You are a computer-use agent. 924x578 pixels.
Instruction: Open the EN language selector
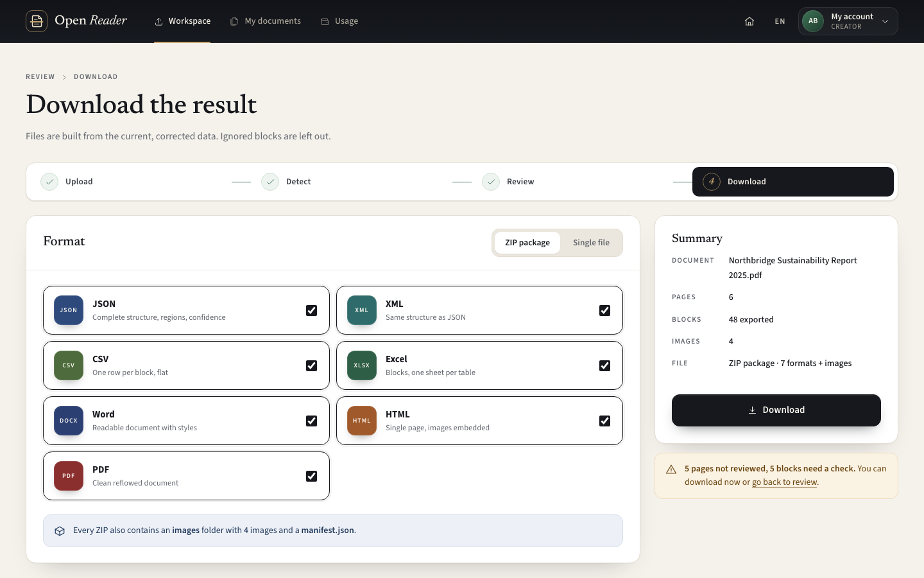click(780, 21)
